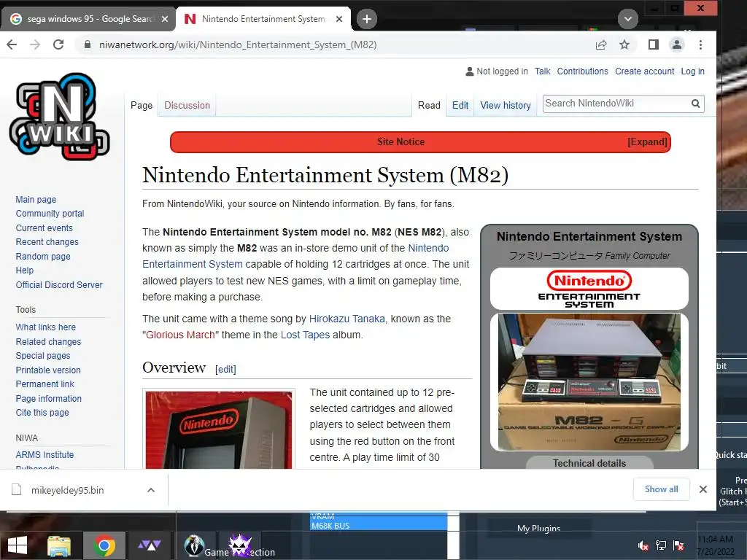This screenshot has width=747, height=560.
Task: Close the downloads bar
Action: pyautogui.click(x=703, y=489)
